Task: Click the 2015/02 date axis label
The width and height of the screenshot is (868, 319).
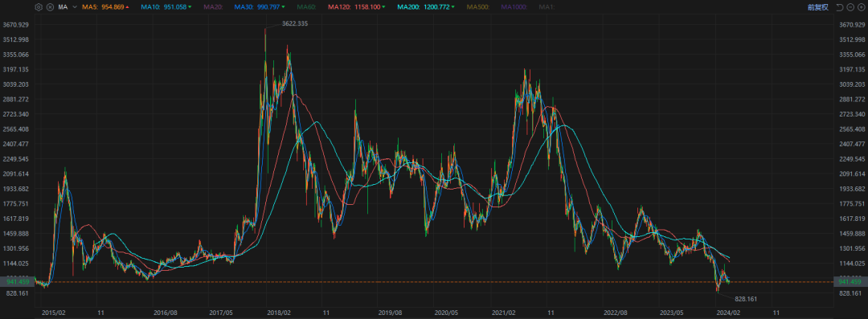Action: pos(55,313)
